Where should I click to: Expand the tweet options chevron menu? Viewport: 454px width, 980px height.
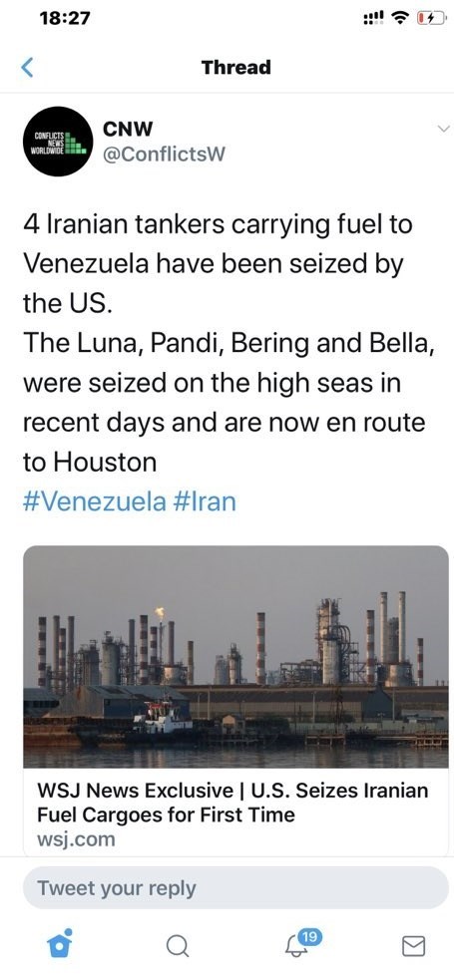coord(443,129)
